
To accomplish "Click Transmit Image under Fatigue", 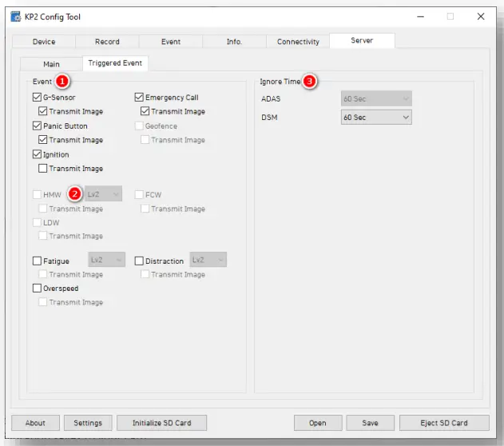I will pyautogui.click(x=43, y=274).
